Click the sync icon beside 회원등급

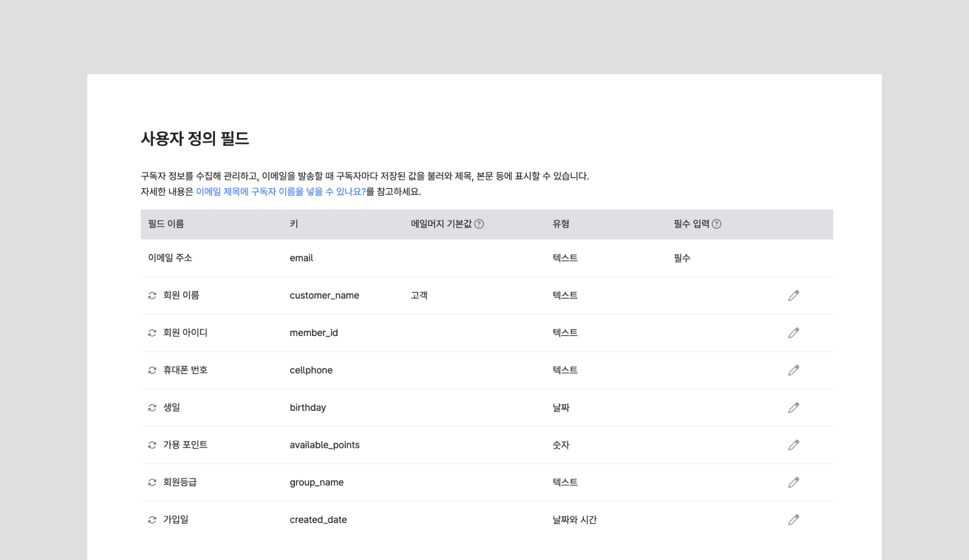click(152, 483)
